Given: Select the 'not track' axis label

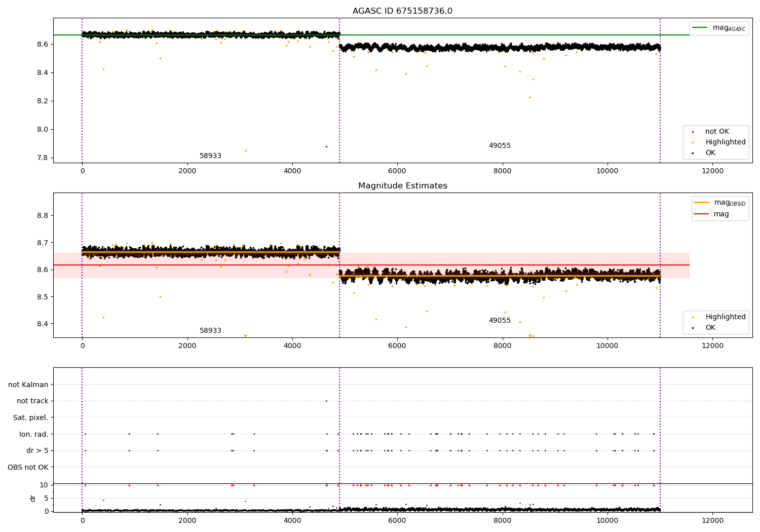Looking at the screenshot, I should pyautogui.click(x=32, y=401).
